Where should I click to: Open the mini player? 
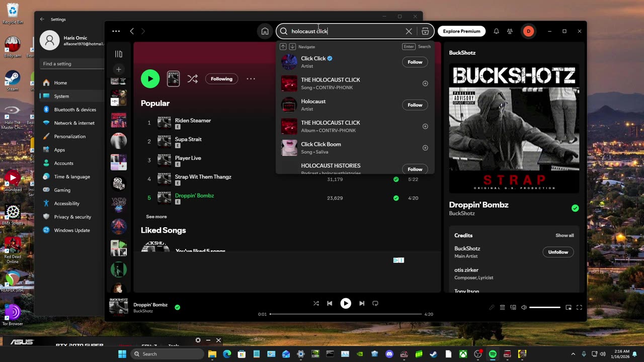(x=569, y=307)
